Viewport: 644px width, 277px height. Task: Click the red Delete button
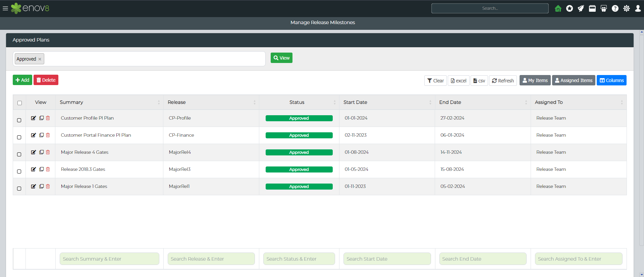click(x=46, y=80)
